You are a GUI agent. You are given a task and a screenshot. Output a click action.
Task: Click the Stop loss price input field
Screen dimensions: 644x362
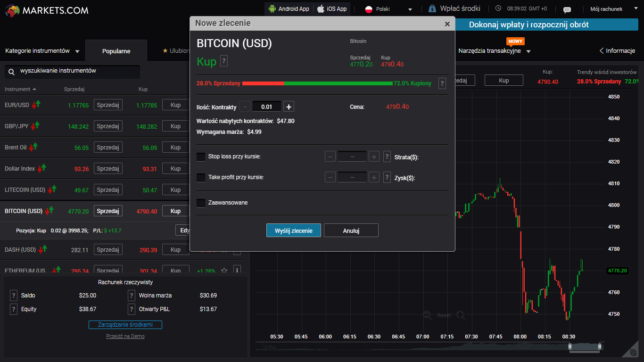(x=352, y=156)
